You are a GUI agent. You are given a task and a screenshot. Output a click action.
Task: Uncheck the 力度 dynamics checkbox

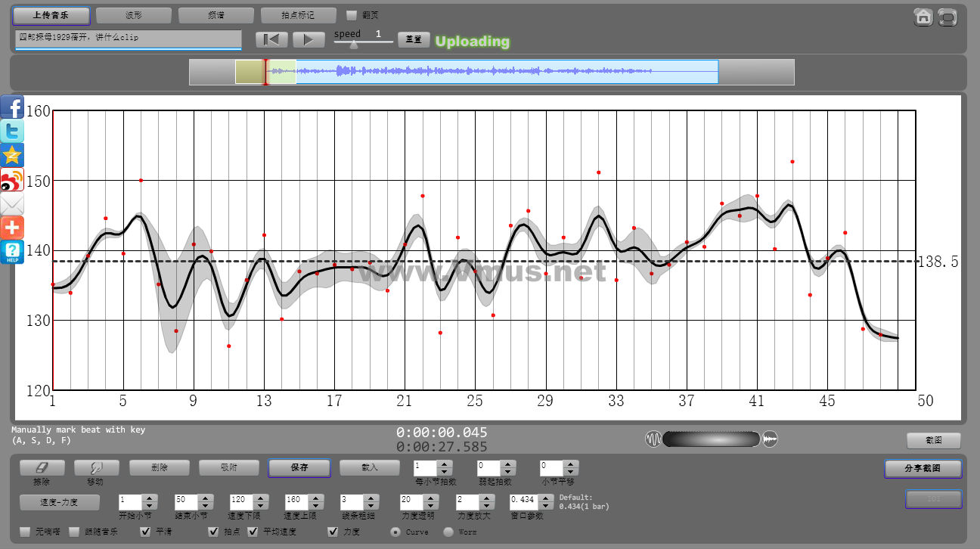pyautogui.click(x=333, y=532)
